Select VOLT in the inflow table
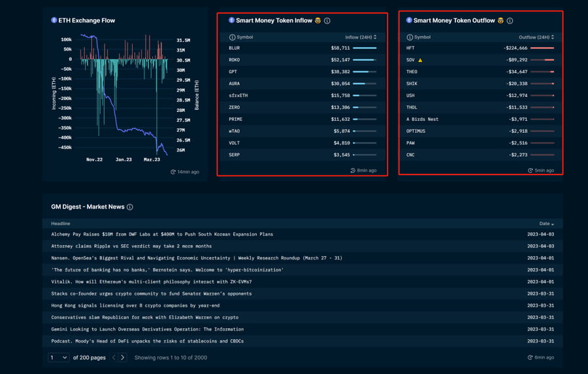The image size is (588, 374). click(234, 143)
